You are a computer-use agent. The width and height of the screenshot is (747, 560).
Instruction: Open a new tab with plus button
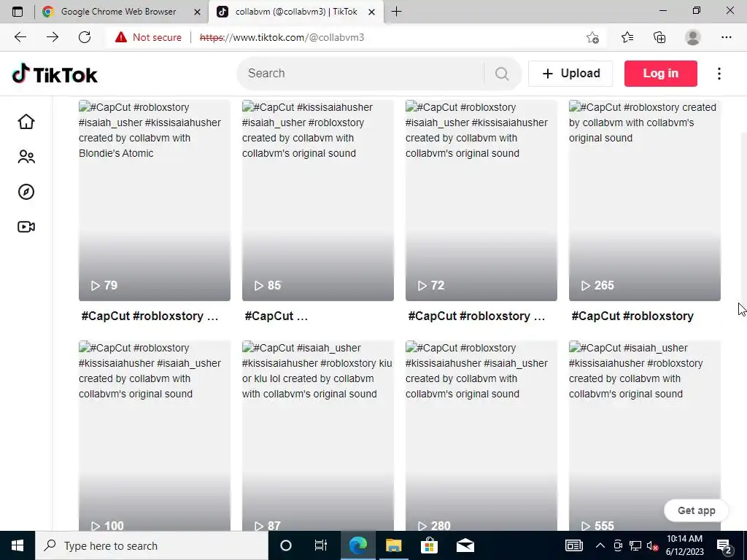coord(396,12)
